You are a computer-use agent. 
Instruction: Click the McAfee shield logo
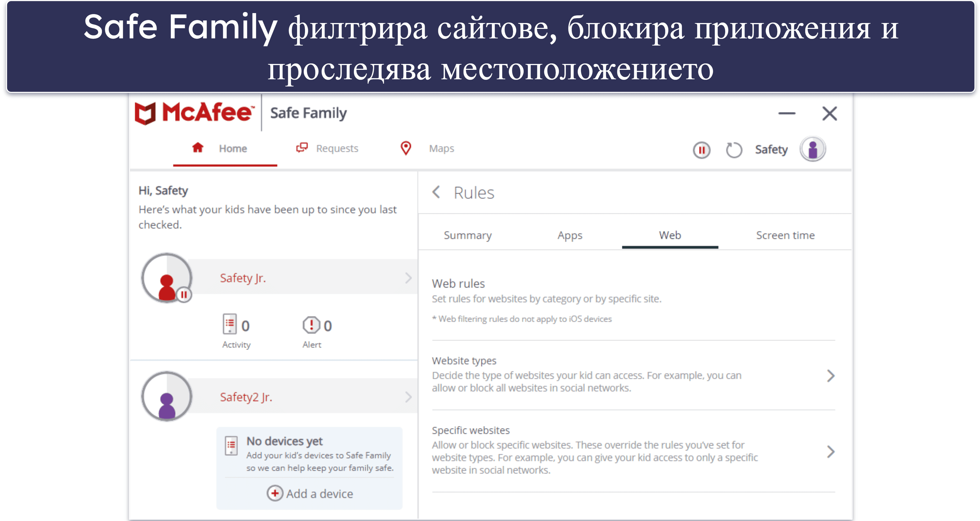click(145, 113)
